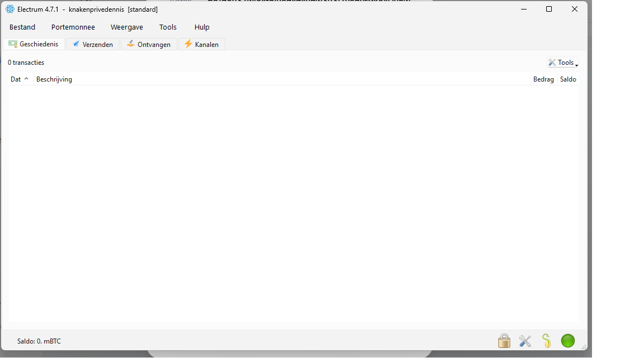Open the Hulp menu
Viewport: 644px width, 362px height.
[x=202, y=27]
